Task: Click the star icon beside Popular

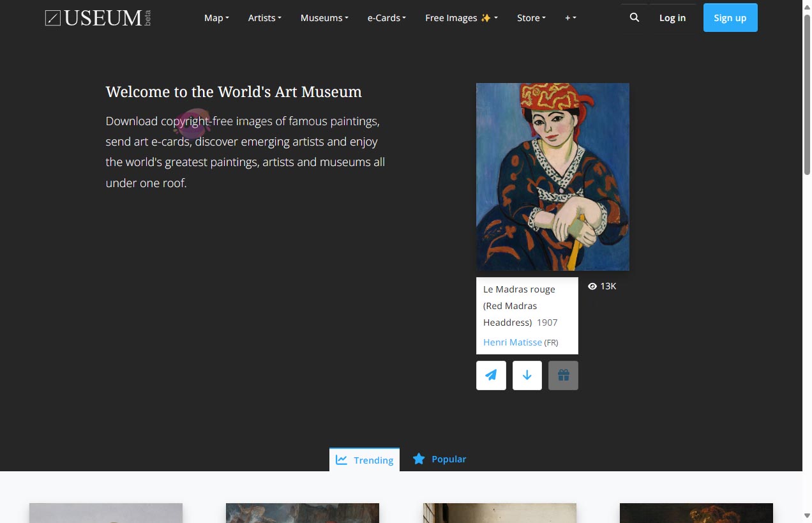Action: click(x=419, y=459)
